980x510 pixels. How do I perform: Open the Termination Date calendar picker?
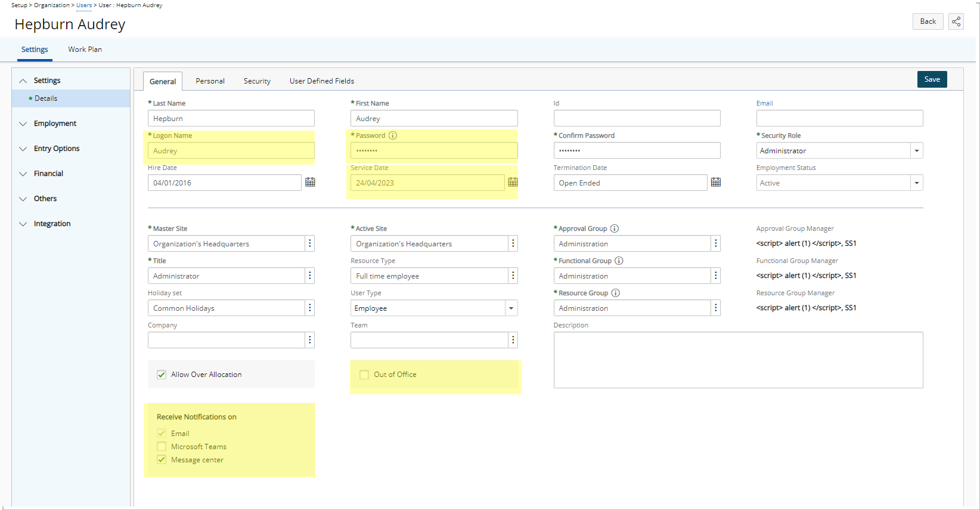(716, 183)
